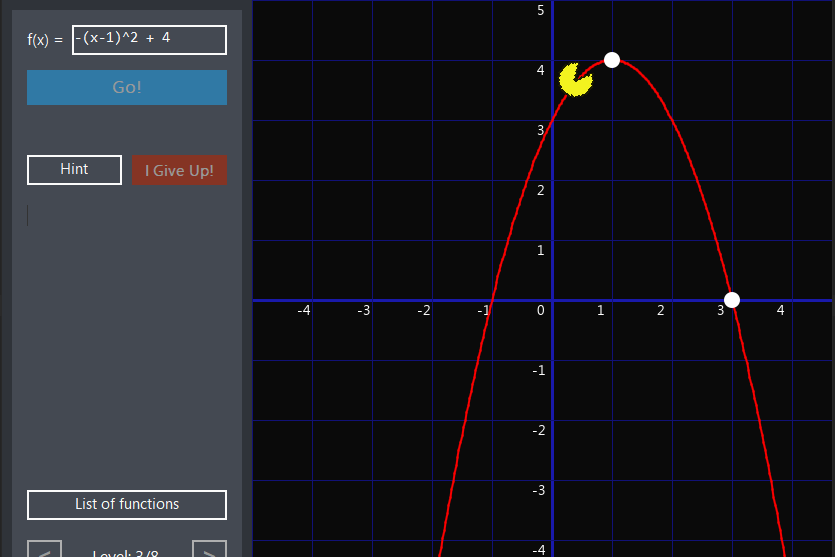This screenshot has height=557, width=835.
Task: Click the y-axis label -1
Action: click(x=538, y=370)
